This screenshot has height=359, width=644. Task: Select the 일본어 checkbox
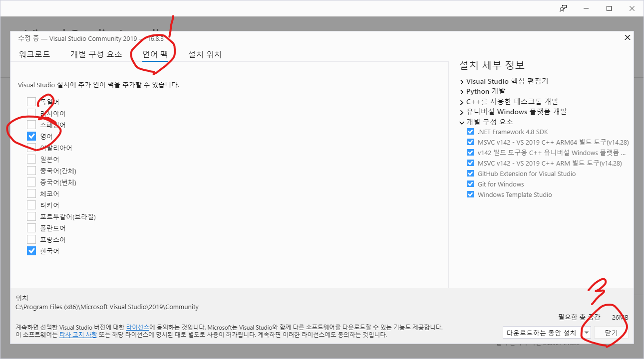[31, 159]
